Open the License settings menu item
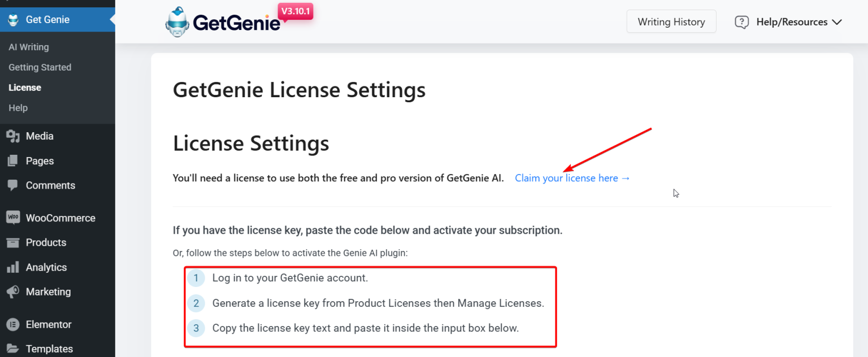868x357 pixels. (25, 87)
